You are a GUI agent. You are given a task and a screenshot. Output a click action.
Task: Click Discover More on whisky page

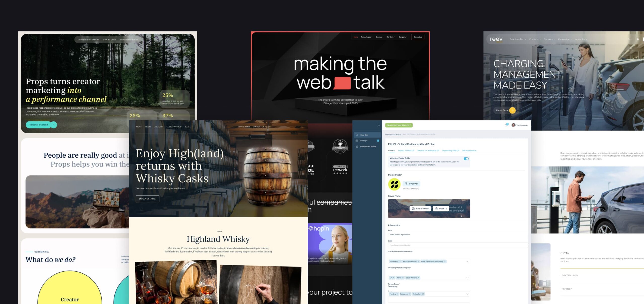147,199
